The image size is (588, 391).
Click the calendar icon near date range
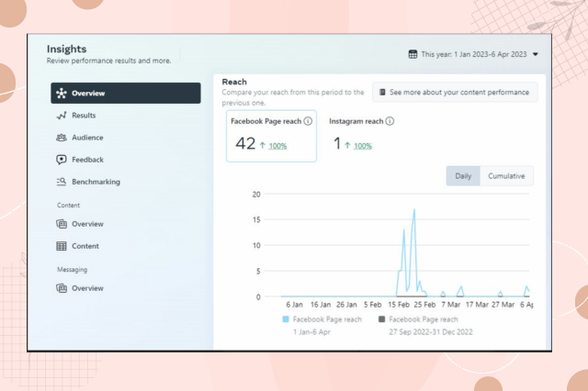(413, 54)
